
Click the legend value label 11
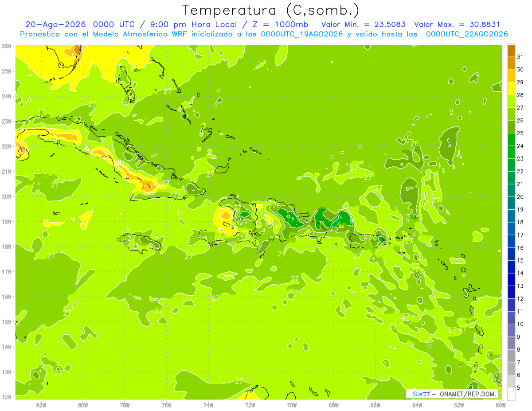pos(520,311)
